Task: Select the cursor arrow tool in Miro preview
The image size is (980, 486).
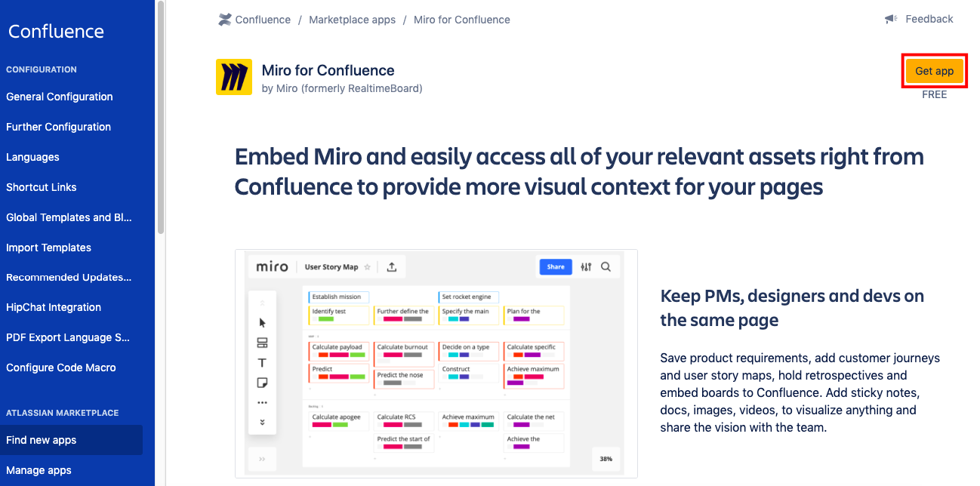Action: click(262, 323)
